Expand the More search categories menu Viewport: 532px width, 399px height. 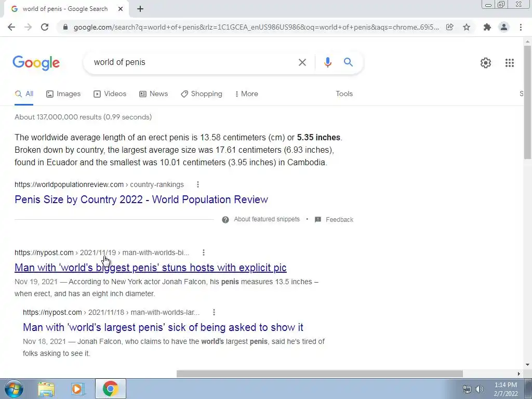[x=246, y=94]
